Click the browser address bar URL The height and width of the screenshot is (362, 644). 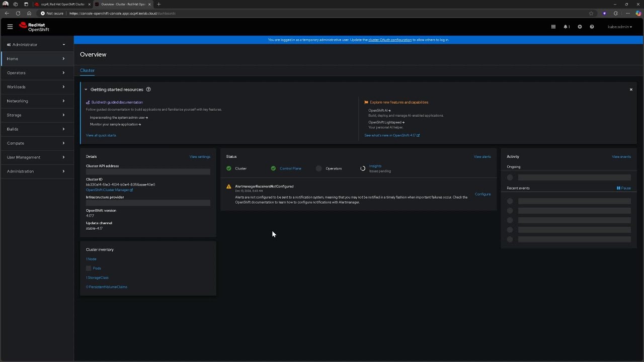pos(123,13)
